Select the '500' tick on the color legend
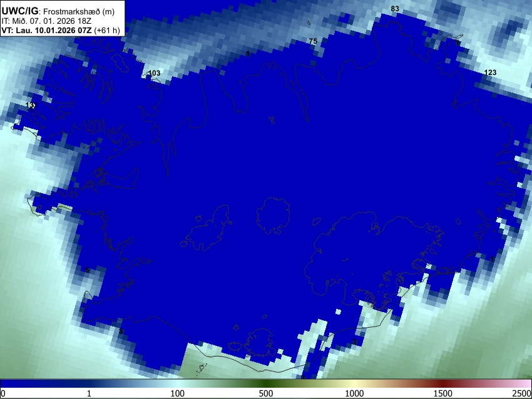The height and width of the screenshot is (399, 532). [x=265, y=393]
